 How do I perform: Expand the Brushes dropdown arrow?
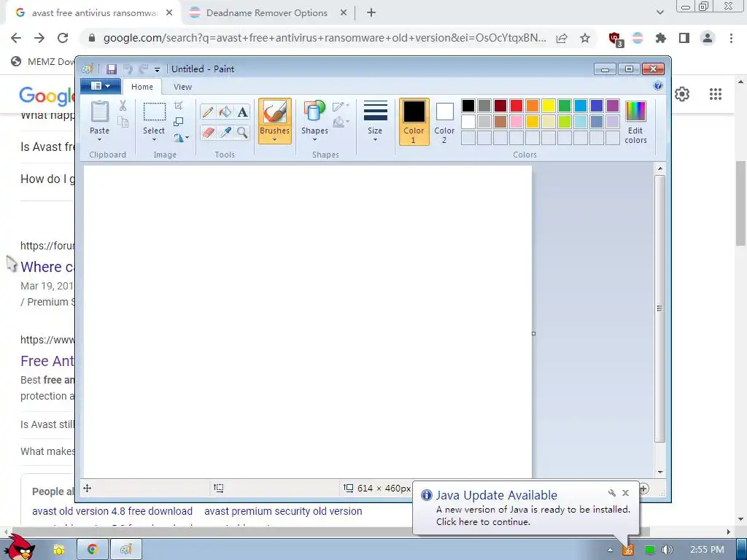point(275,140)
